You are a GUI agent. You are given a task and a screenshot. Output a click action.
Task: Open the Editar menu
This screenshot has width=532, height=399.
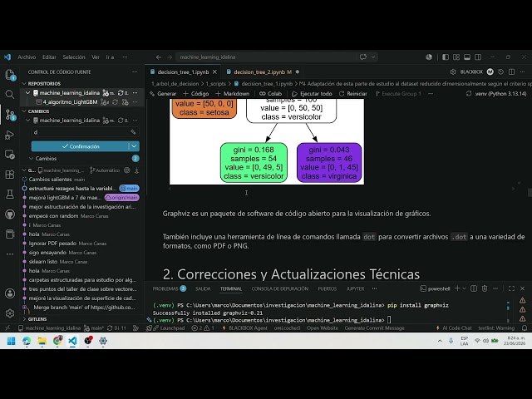[x=49, y=57]
